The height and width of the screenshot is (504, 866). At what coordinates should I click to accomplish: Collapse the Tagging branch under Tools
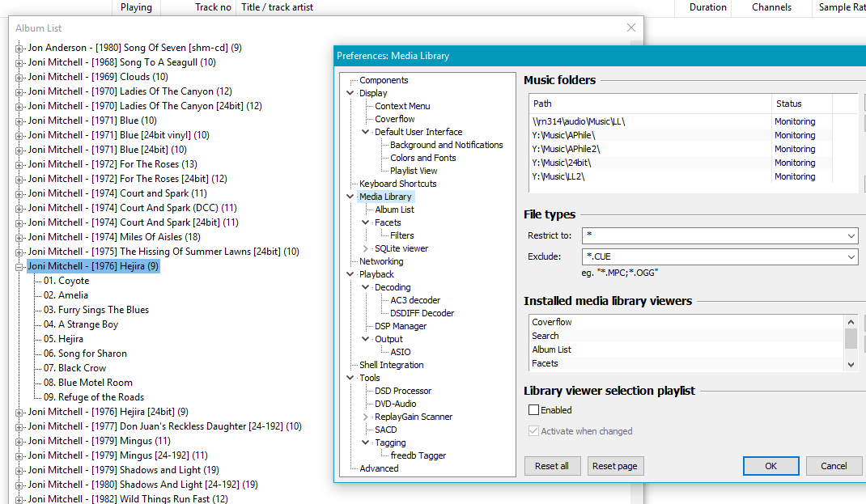point(366,443)
